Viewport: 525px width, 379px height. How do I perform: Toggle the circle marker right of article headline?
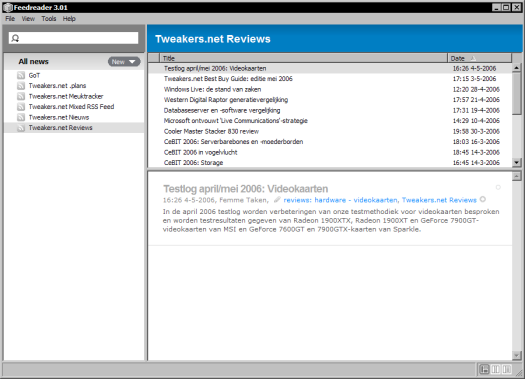pyautogui.click(x=498, y=187)
